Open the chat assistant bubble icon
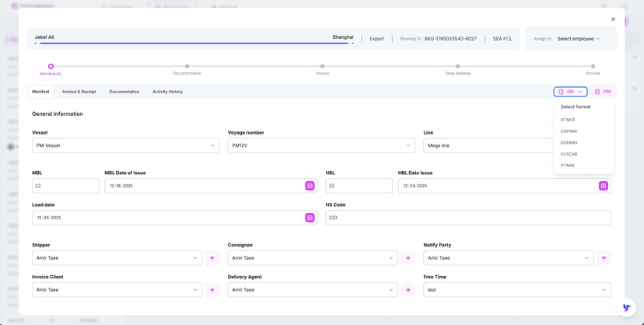Screen dimensions: 644x325 click(x=626, y=307)
